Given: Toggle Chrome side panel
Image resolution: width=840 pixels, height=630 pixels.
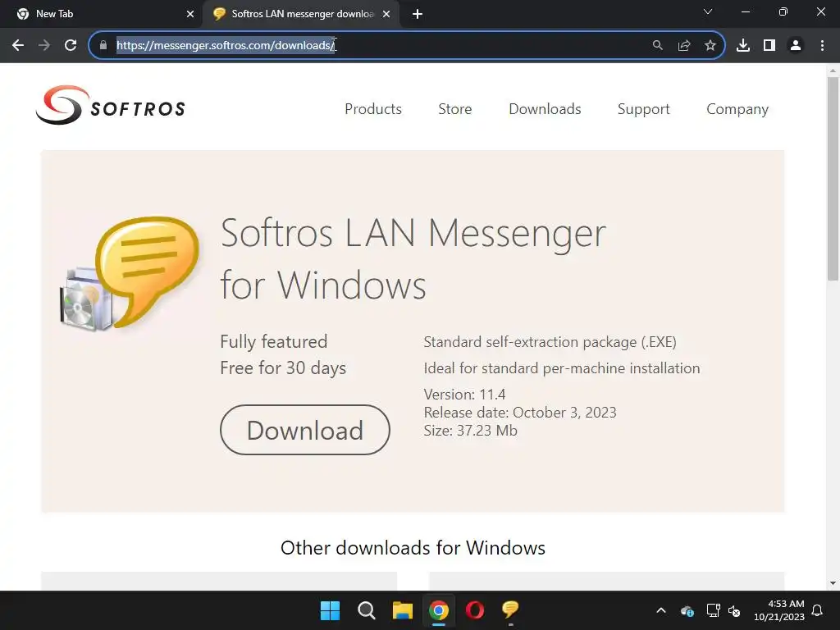Looking at the screenshot, I should (x=769, y=46).
